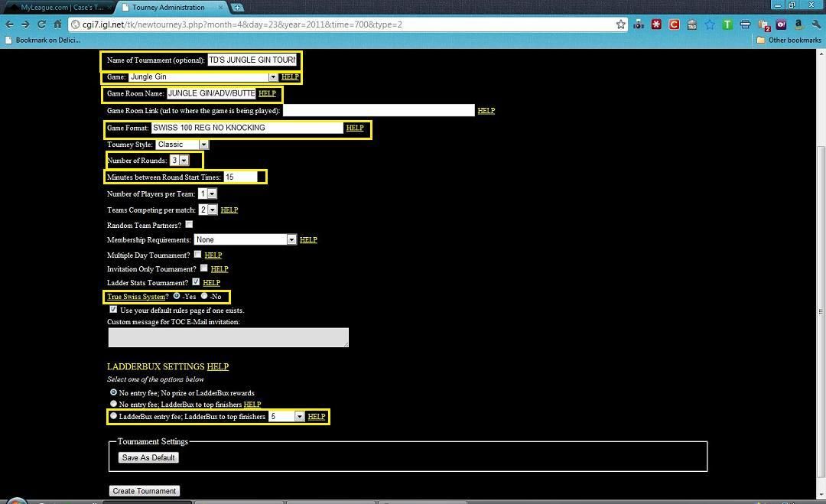Enable the Multiple Day Tournament checkbox

tap(197, 254)
